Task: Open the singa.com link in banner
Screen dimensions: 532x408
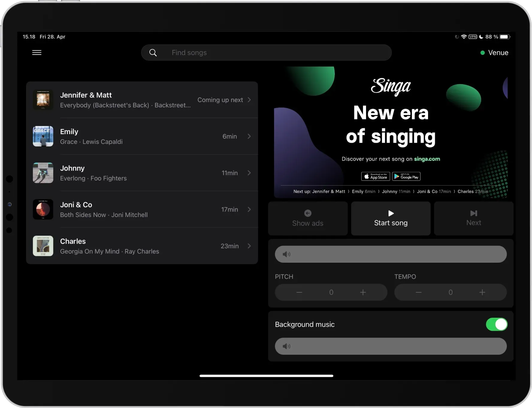Action: (427, 159)
